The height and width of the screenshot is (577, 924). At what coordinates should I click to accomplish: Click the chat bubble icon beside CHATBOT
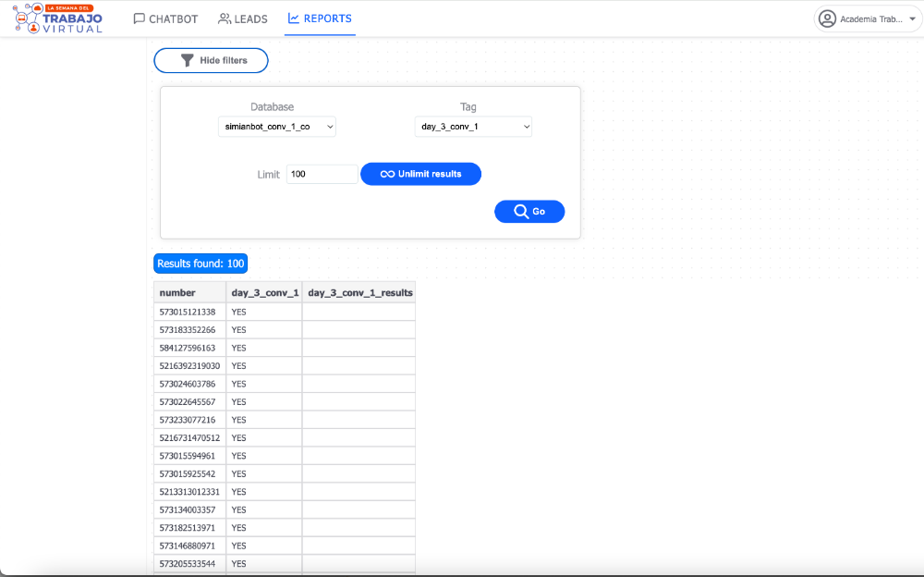pyautogui.click(x=140, y=18)
